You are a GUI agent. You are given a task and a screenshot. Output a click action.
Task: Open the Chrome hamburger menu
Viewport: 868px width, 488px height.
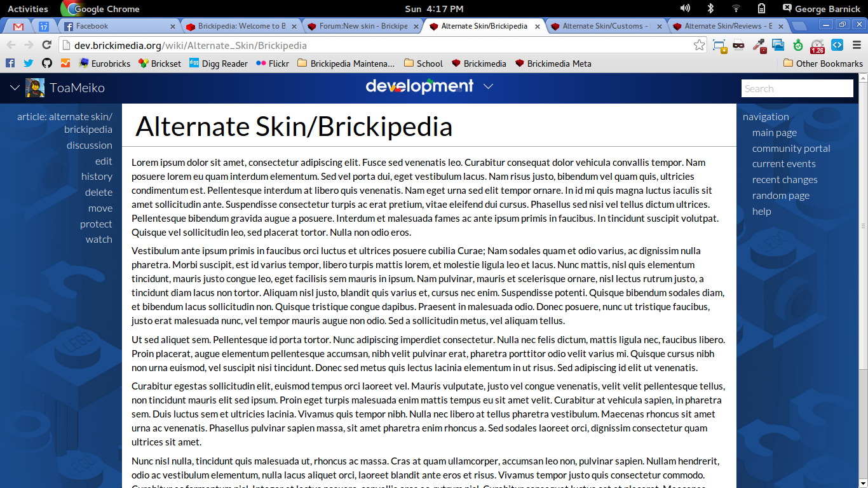(x=857, y=45)
